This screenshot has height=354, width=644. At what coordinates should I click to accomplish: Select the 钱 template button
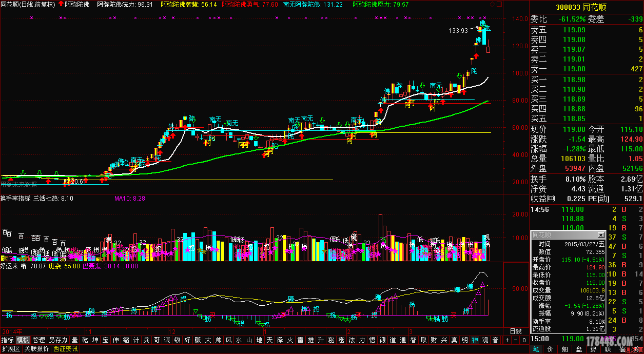tap(177, 340)
